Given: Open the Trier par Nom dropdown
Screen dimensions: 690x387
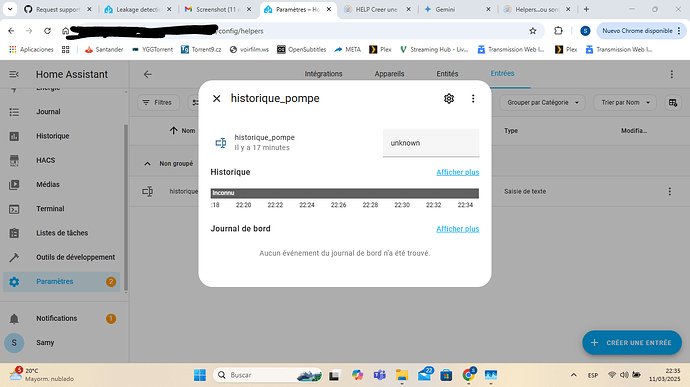Looking at the screenshot, I should coord(624,103).
